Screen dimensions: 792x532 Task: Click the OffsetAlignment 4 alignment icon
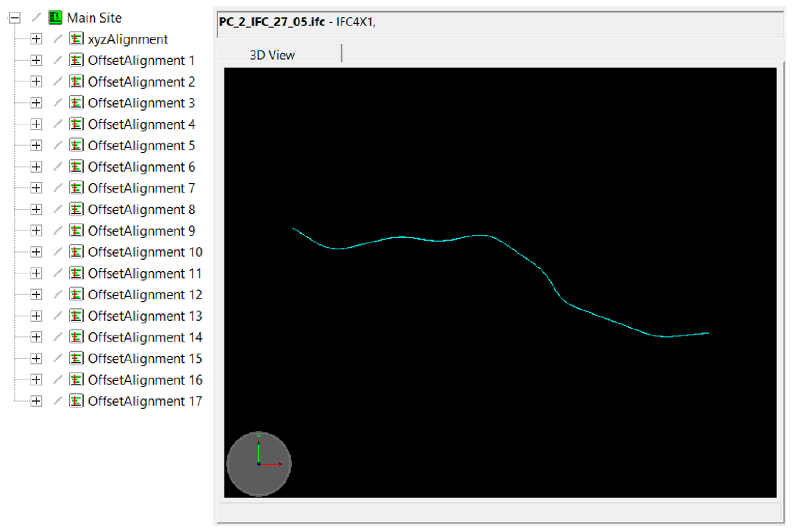coord(76,124)
